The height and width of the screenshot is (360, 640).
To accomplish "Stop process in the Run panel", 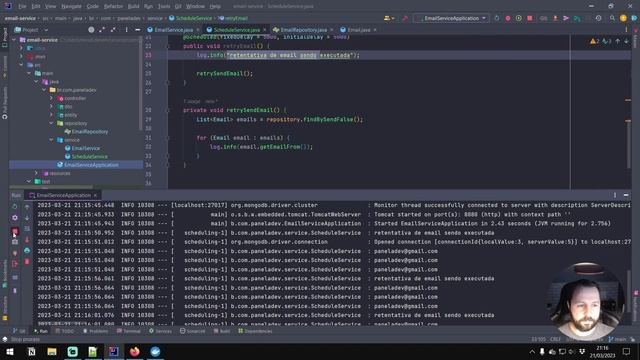I will point(15,232).
